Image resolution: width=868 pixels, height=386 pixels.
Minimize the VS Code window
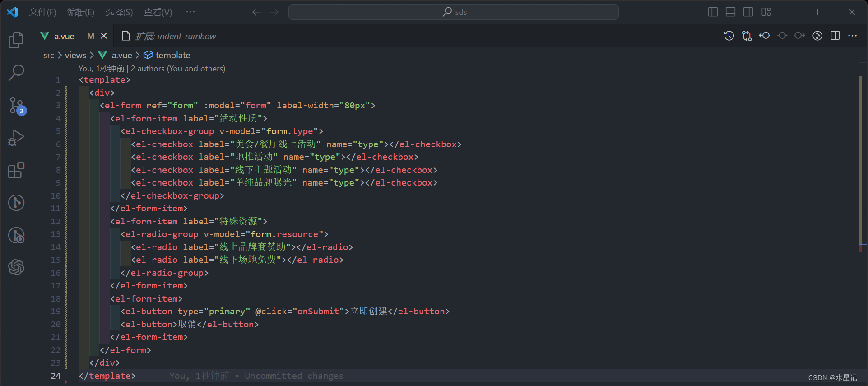[x=790, y=12]
